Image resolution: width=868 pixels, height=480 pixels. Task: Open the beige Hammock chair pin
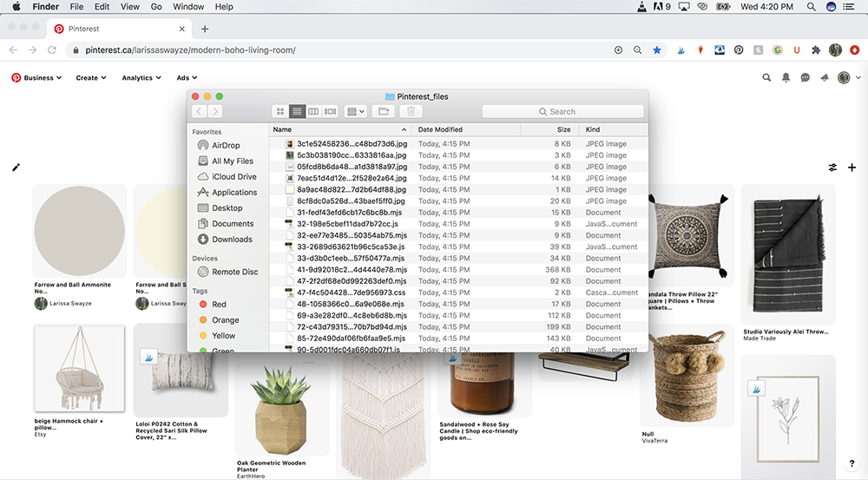[x=79, y=368]
